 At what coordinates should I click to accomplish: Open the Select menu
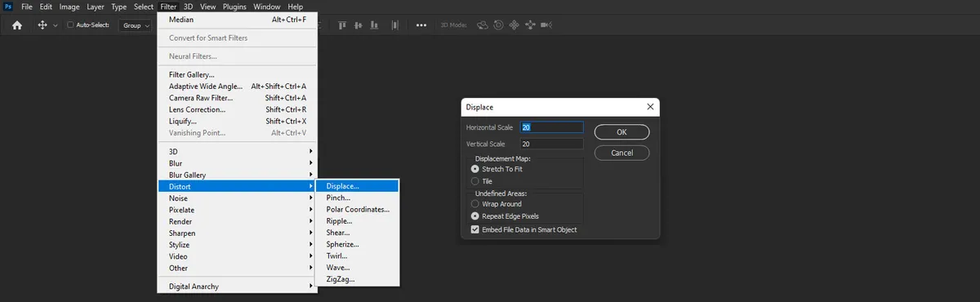(x=144, y=7)
